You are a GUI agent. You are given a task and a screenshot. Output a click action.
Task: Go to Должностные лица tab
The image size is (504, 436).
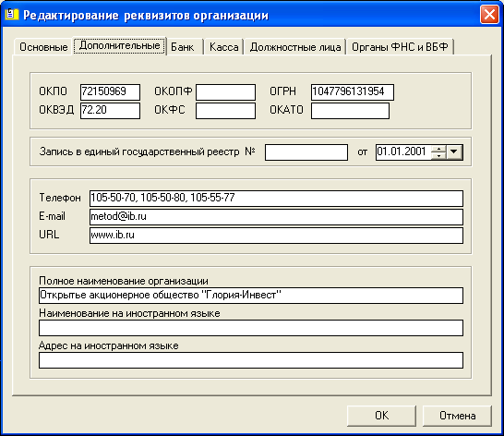tap(295, 47)
